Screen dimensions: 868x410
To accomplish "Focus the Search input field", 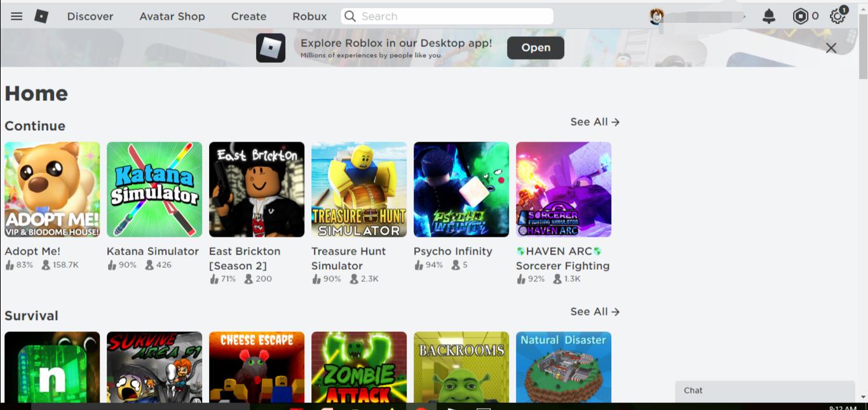I will pyautogui.click(x=447, y=17).
